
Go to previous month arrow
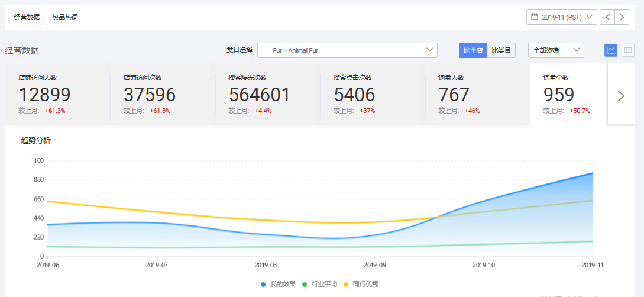[x=607, y=17]
